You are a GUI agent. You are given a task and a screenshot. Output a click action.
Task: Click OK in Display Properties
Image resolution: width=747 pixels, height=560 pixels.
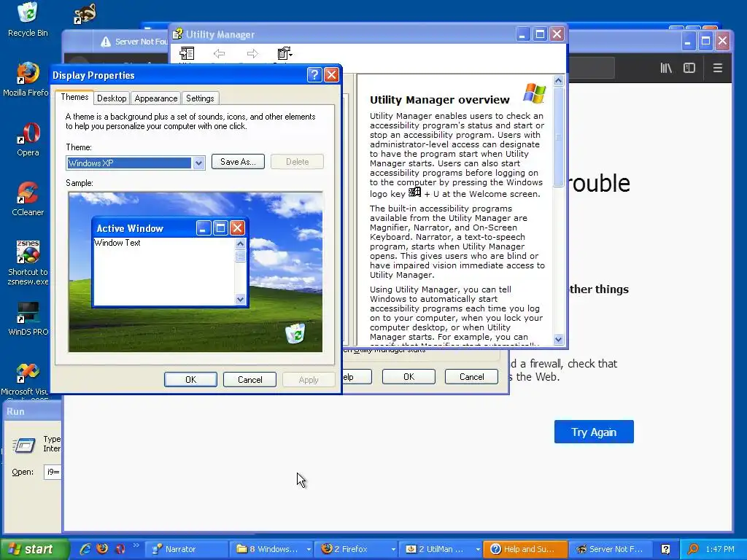190,379
